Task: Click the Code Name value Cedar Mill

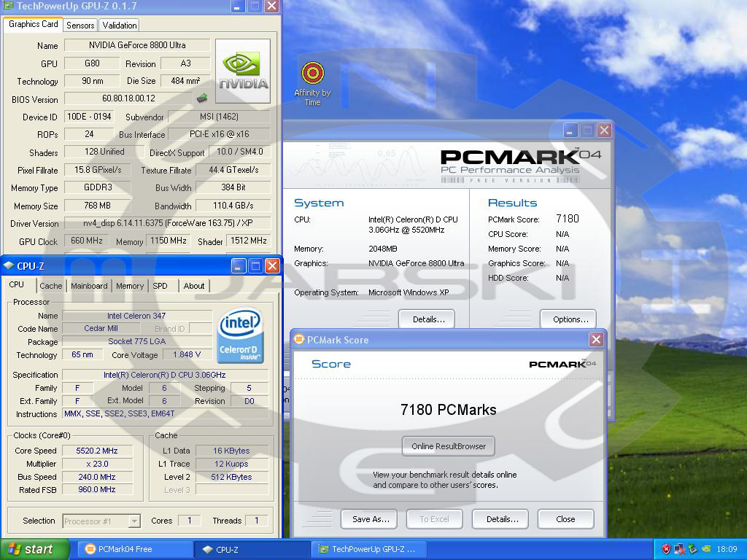Action: pyautogui.click(x=101, y=329)
